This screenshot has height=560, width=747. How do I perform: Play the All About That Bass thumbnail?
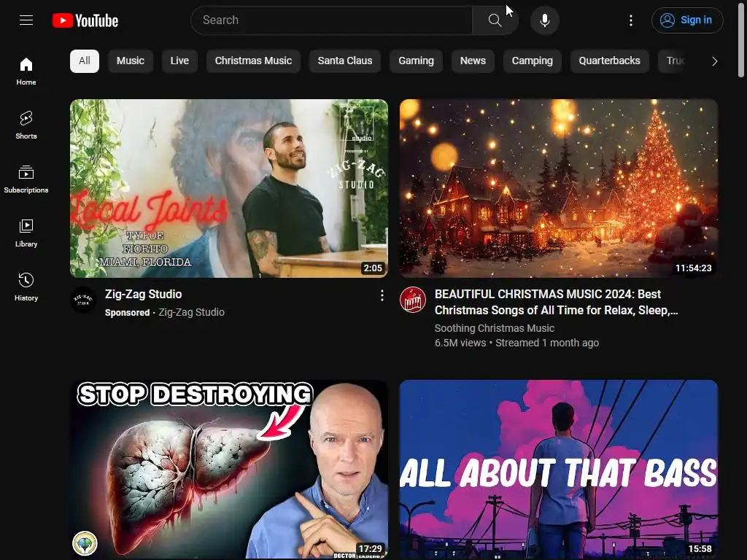pyautogui.click(x=558, y=469)
